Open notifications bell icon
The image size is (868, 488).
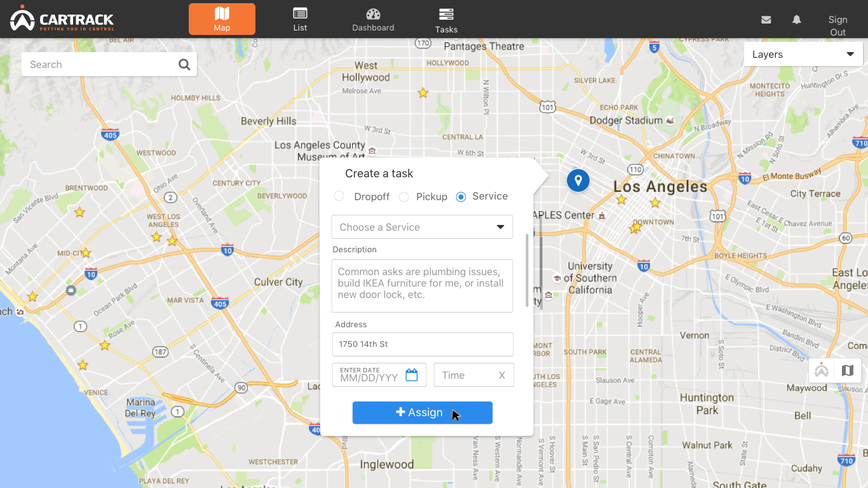coord(796,20)
